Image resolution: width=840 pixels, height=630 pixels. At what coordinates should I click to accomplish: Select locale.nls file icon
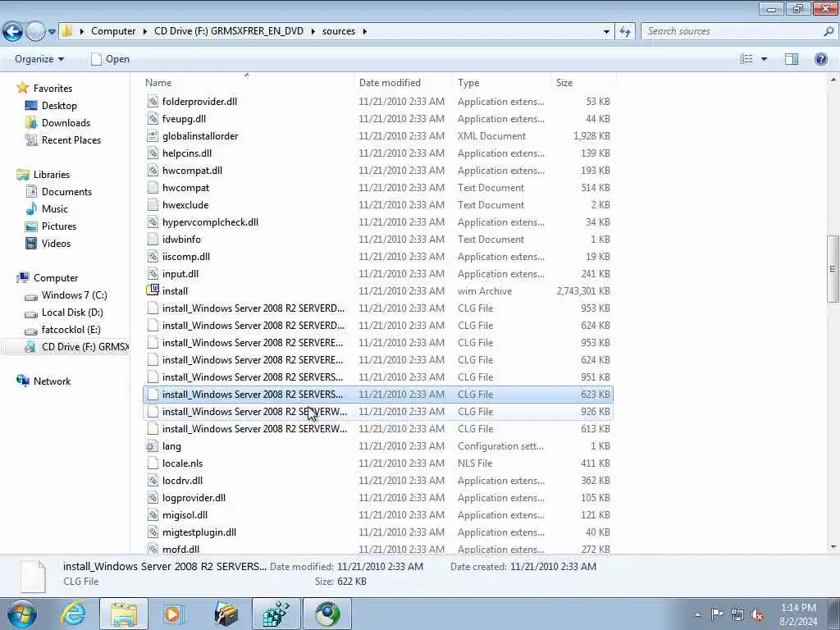[153, 463]
